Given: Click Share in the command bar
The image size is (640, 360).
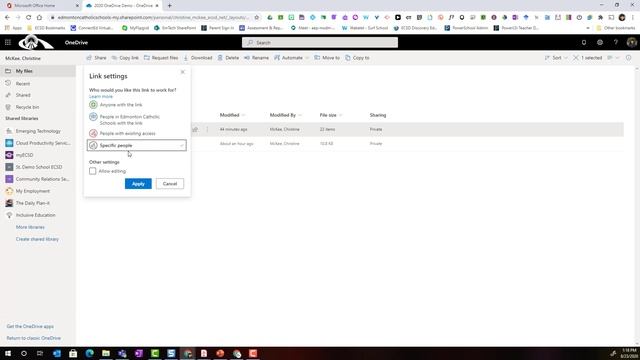Looking at the screenshot, I should 96,58.
